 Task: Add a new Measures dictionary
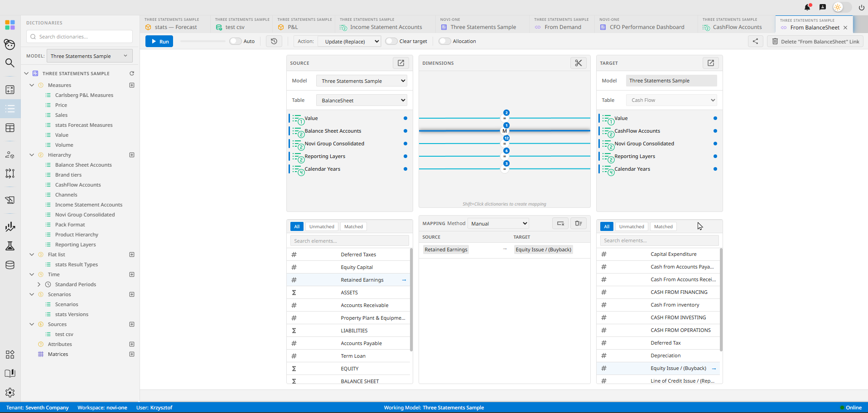coord(132,85)
